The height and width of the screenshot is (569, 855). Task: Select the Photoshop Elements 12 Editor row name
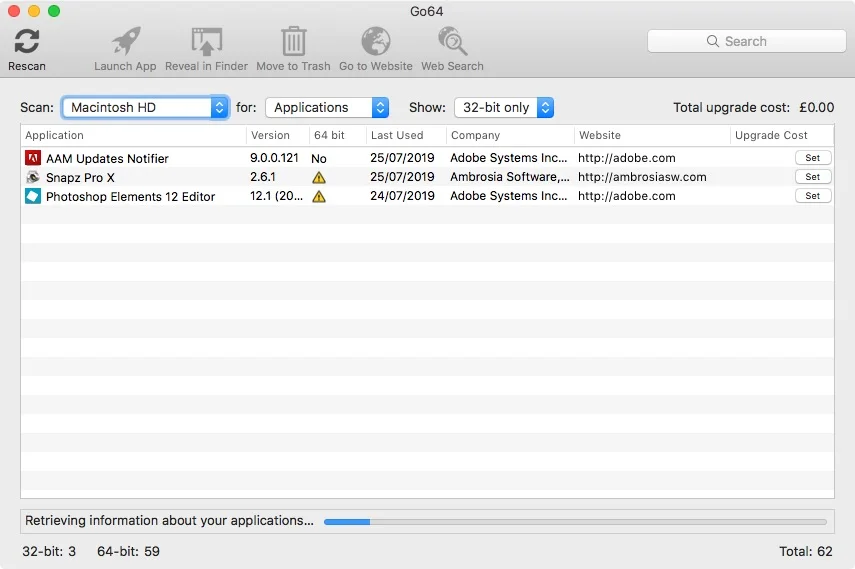coord(130,196)
